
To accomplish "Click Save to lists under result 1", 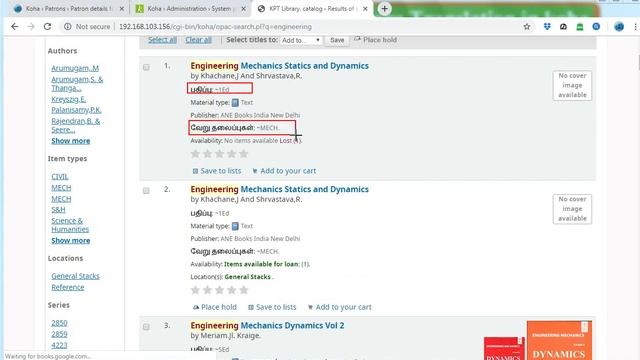I will [x=217, y=171].
